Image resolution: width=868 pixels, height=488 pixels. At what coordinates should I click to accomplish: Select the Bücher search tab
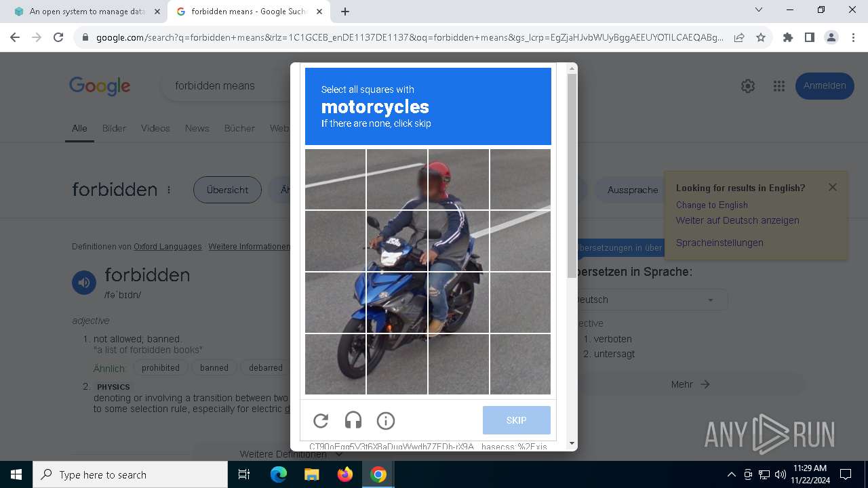239,128
